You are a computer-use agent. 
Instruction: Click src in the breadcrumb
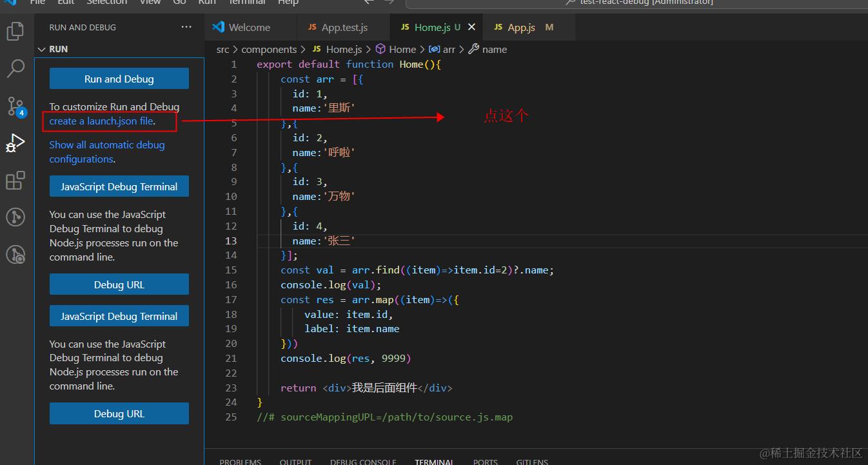(x=222, y=49)
